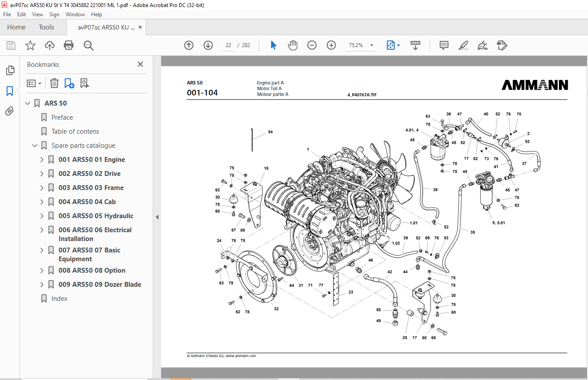Select the 005 ARS50 05 Hydraulic bookmark label

(x=96, y=216)
